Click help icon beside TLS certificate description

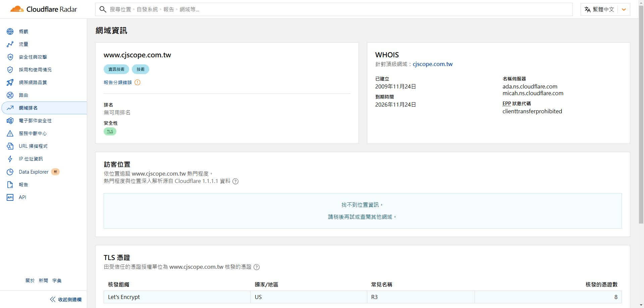(x=257, y=267)
